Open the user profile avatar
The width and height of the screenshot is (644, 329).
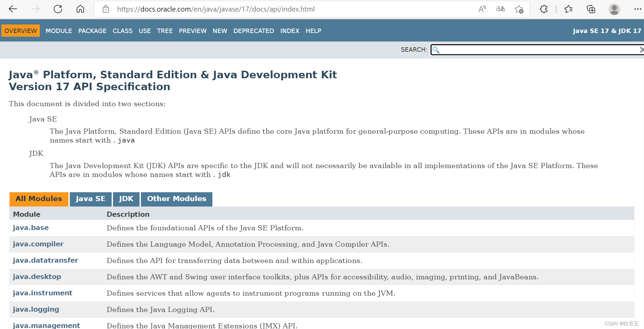[x=614, y=9]
